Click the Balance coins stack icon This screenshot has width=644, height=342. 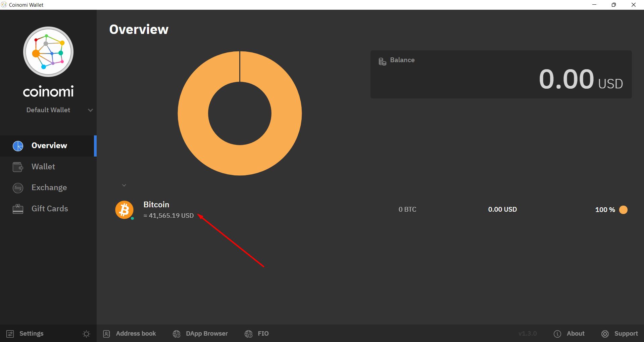point(382,61)
